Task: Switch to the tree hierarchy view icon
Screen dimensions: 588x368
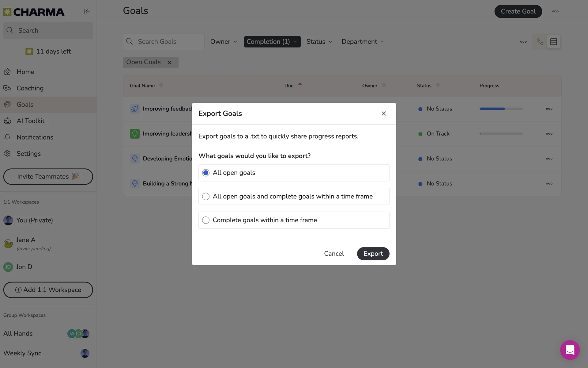Action: [x=540, y=42]
